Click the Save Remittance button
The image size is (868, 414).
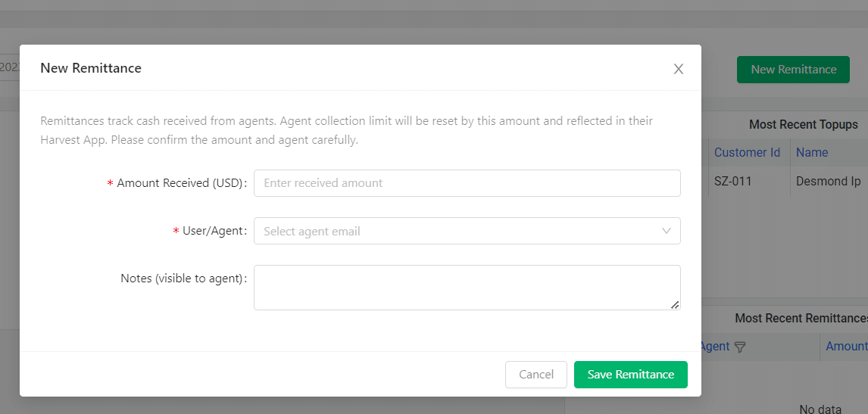(630, 375)
